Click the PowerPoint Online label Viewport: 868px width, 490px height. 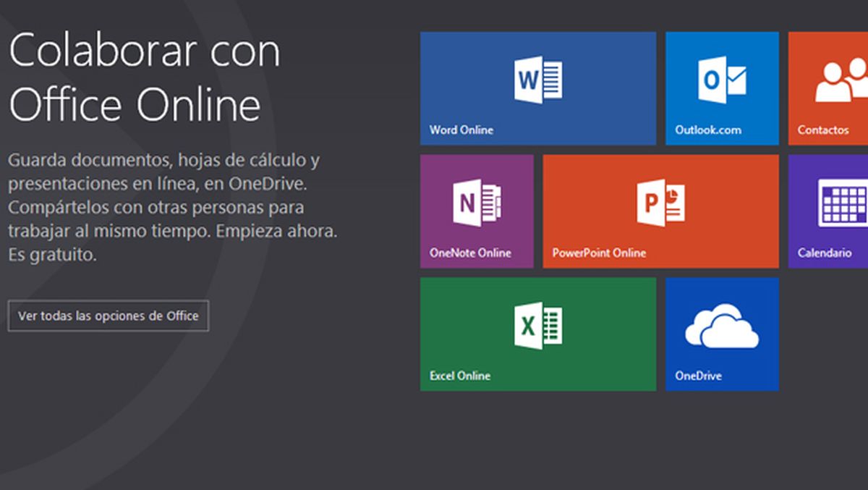(599, 253)
